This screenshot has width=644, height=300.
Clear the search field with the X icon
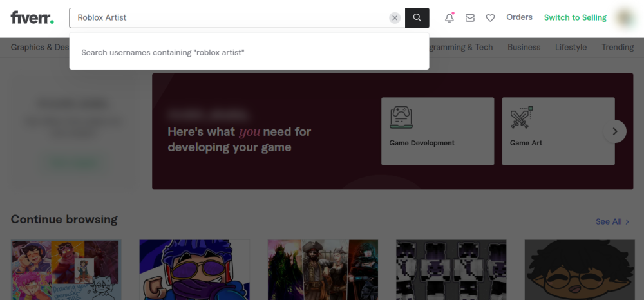point(395,18)
